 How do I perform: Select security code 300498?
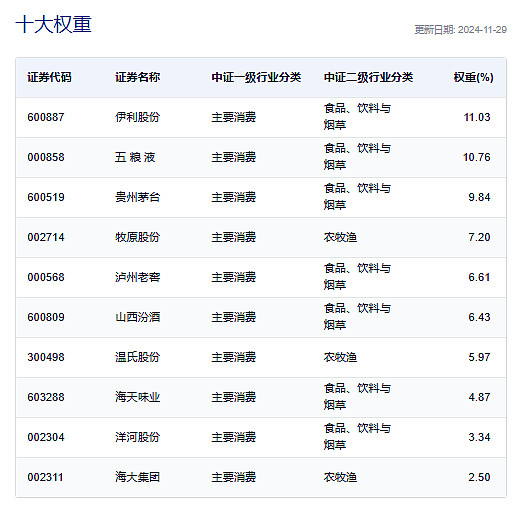coord(46,357)
